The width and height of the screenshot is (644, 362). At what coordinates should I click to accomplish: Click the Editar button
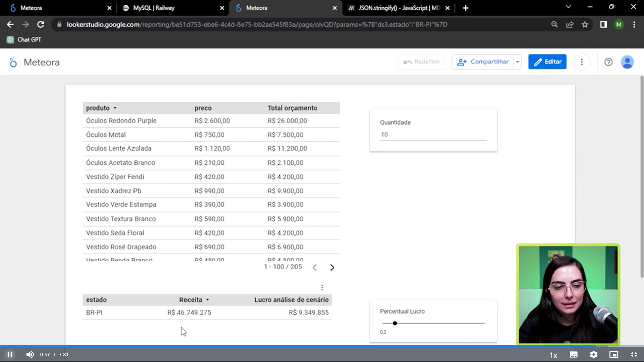[547, 62]
